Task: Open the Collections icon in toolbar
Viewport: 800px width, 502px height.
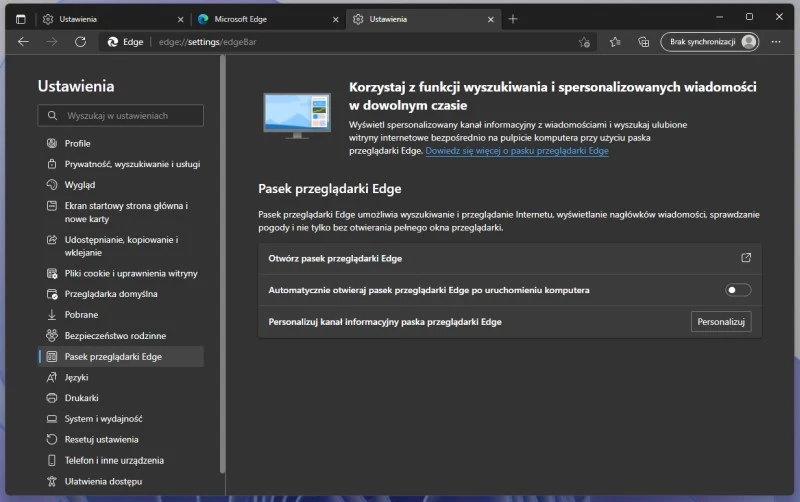Action: tap(643, 42)
